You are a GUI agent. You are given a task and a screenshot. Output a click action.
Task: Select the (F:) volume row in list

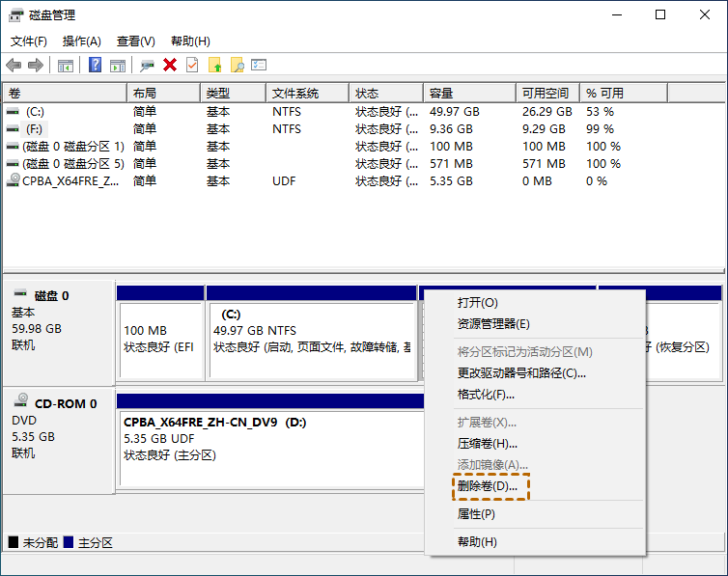pyautogui.click(x=35, y=129)
